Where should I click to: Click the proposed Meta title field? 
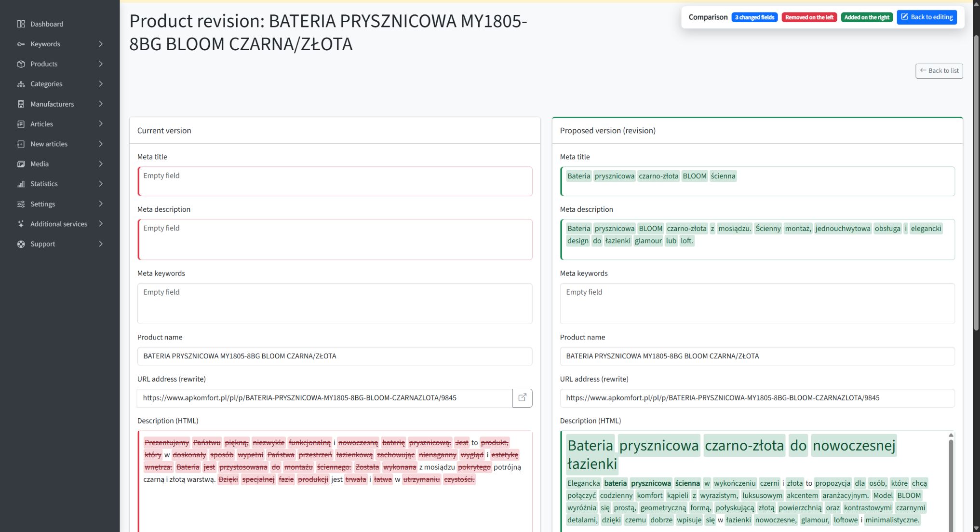[757, 181]
